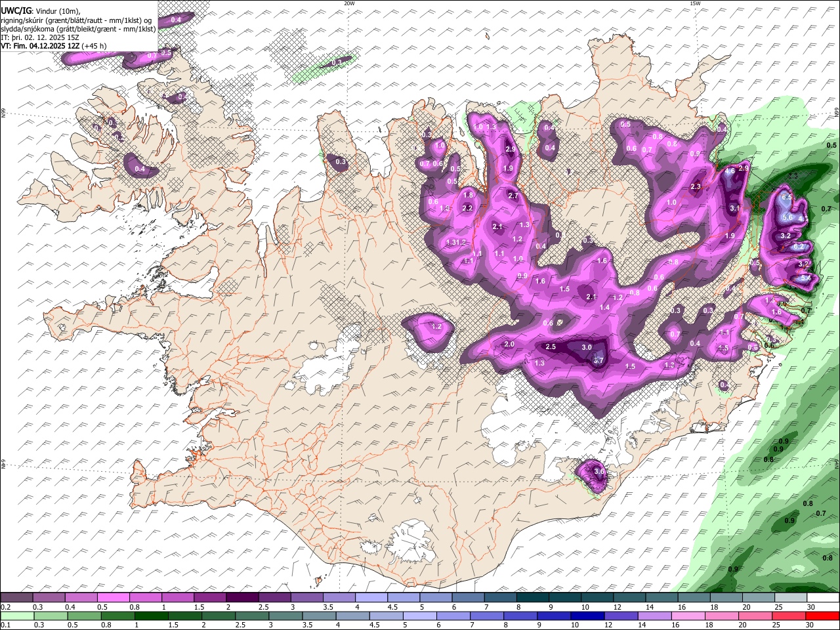Click the 'slydda/snjókoma' legend description line

[x=78, y=29]
